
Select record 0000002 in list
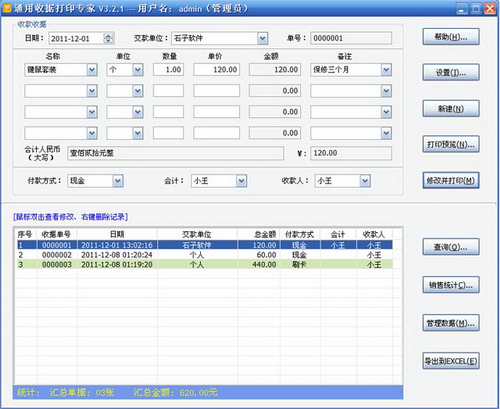(205, 255)
